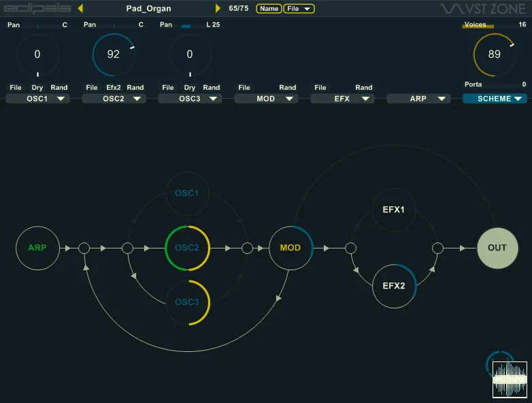Click File above OSC1
This screenshot has width=532, height=403.
(16, 88)
